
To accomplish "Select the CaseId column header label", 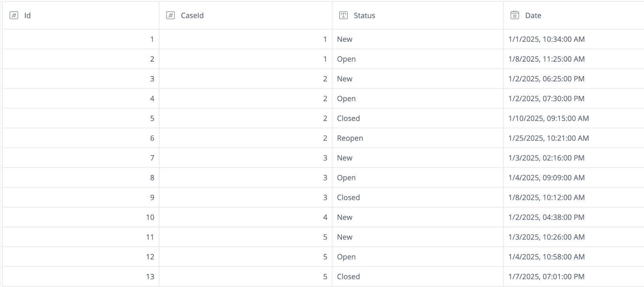I will pos(192,16).
